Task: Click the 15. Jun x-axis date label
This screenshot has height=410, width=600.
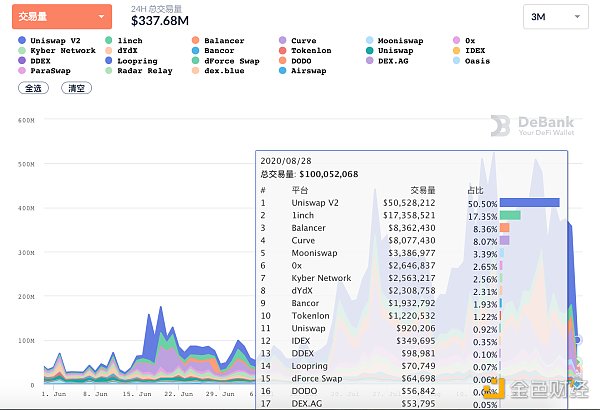Action: [137, 395]
